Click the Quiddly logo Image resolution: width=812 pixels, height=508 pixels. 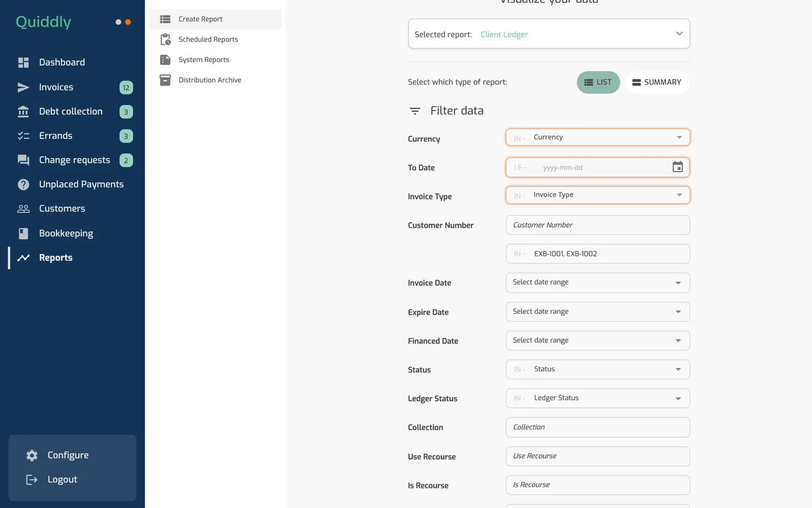43,22
